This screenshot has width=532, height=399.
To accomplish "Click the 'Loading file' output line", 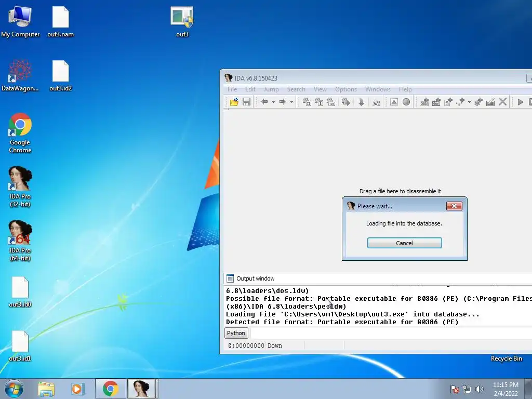I will [353, 314].
